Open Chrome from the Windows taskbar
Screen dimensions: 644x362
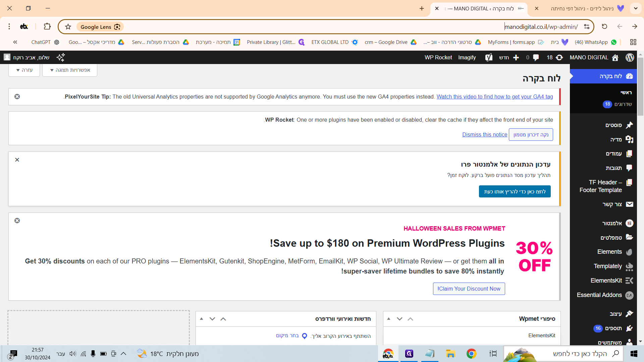pyautogui.click(x=471, y=354)
